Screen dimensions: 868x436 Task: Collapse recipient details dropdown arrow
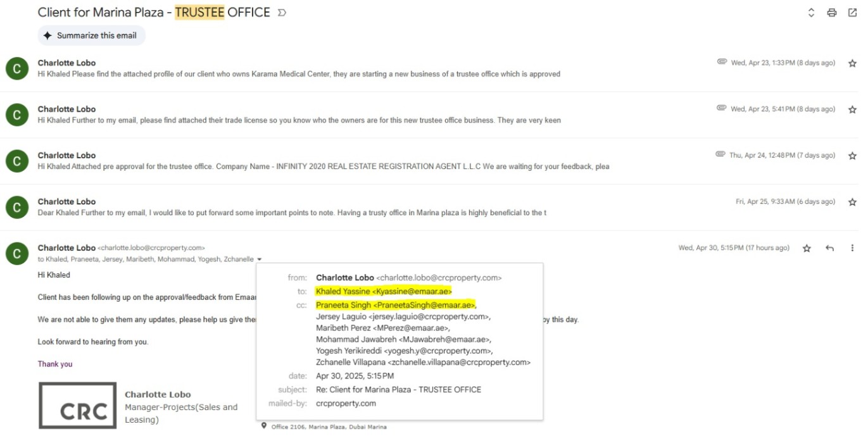click(x=260, y=259)
